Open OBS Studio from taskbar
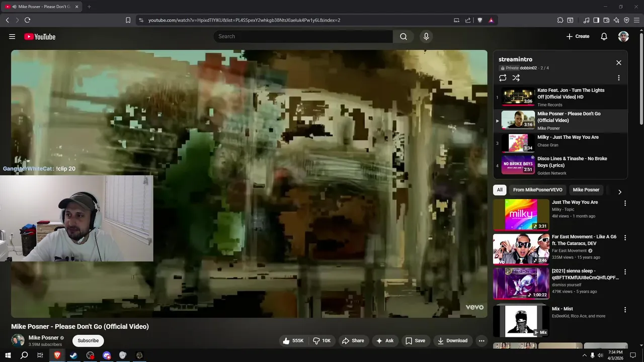644x362 pixels. 90,355
